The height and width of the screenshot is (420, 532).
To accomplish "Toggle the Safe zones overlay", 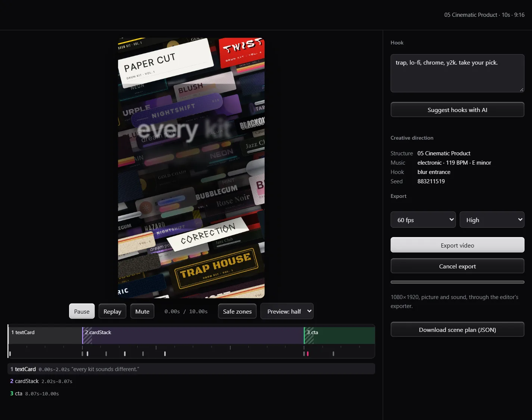I will pos(237,311).
